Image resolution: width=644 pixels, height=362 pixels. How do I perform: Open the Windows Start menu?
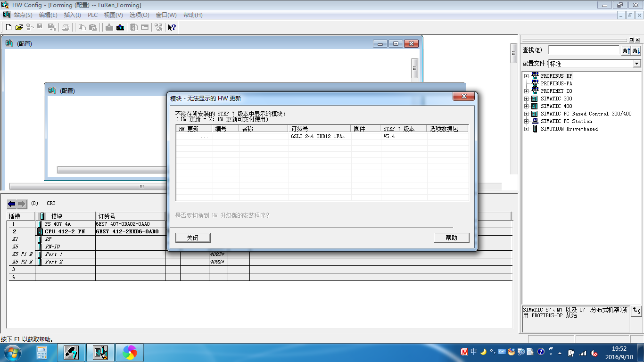pyautogui.click(x=11, y=353)
